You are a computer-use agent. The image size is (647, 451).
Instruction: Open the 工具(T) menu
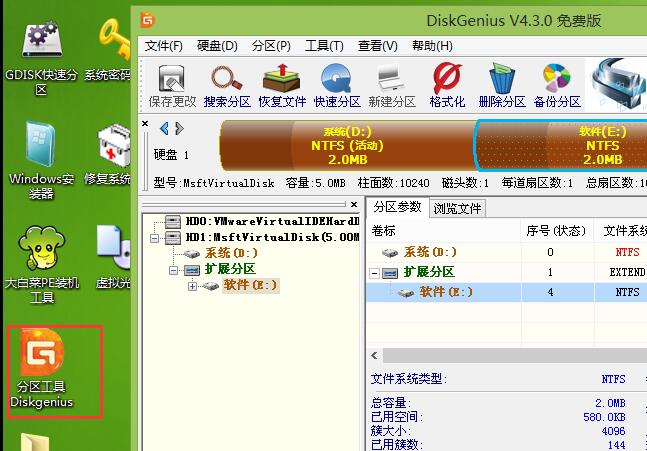click(x=324, y=46)
